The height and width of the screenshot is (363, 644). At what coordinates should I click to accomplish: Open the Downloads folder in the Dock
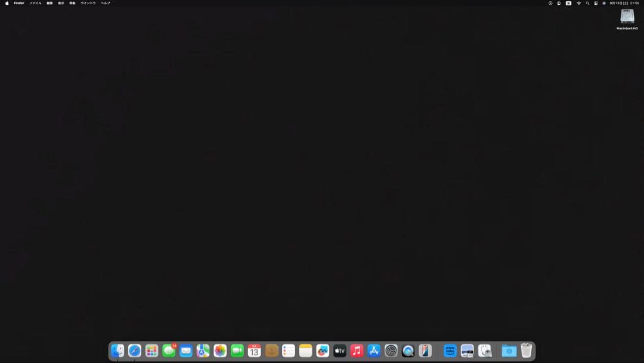(x=508, y=350)
